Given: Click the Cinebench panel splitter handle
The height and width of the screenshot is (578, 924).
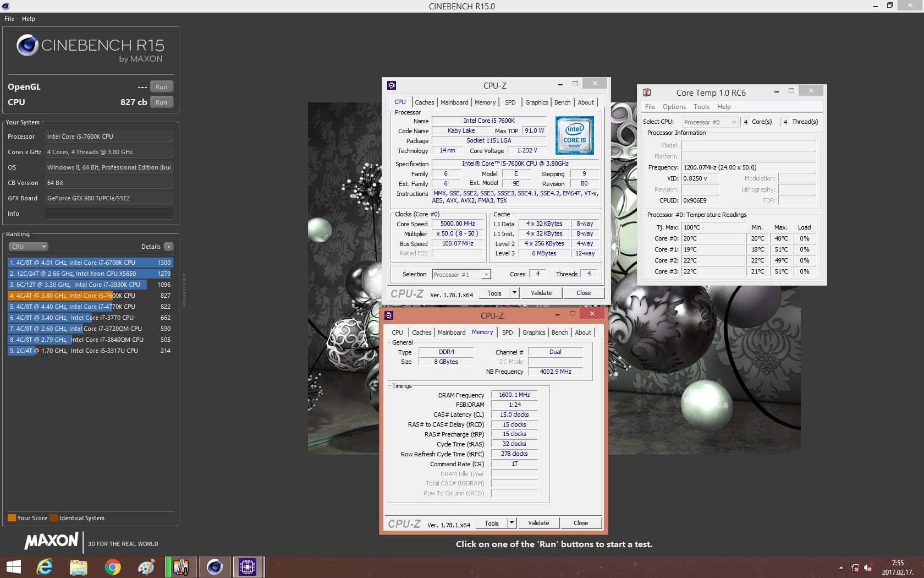Looking at the screenshot, I should tap(184, 290).
